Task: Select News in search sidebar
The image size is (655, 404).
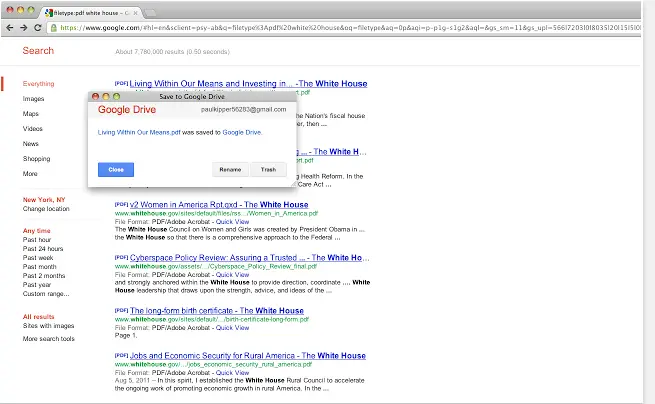Action: point(30,144)
